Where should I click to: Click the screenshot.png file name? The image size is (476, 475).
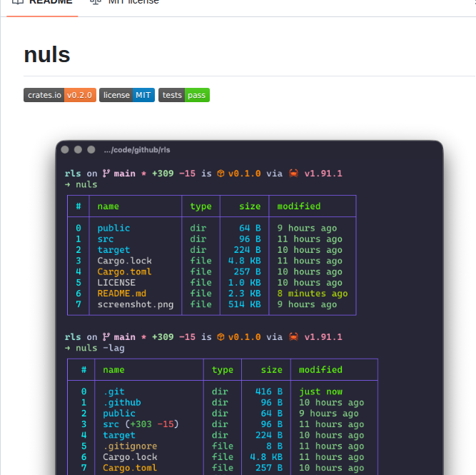click(x=136, y=304)
